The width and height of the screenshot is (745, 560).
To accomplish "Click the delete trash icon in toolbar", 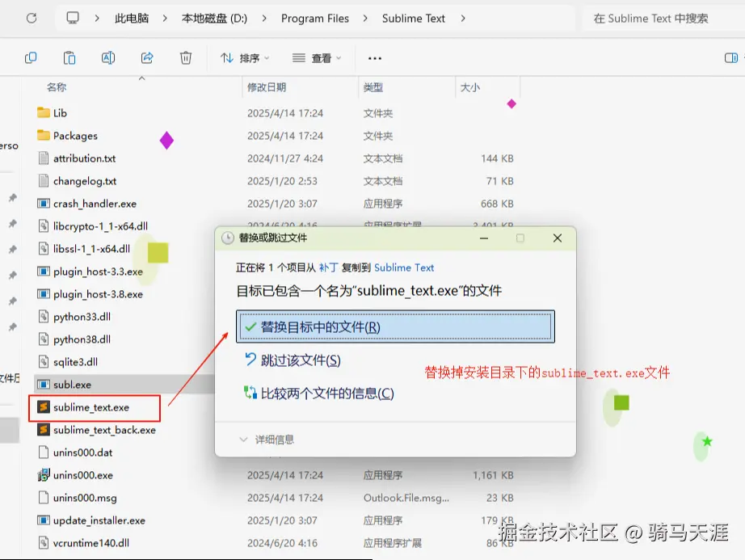I will (186, 58).
